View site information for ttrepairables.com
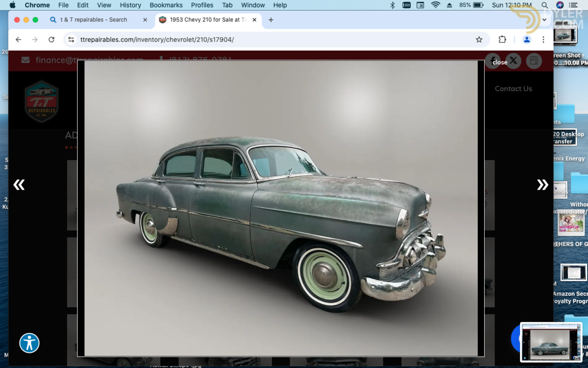 pyautogui.click(x=72, y=40)
